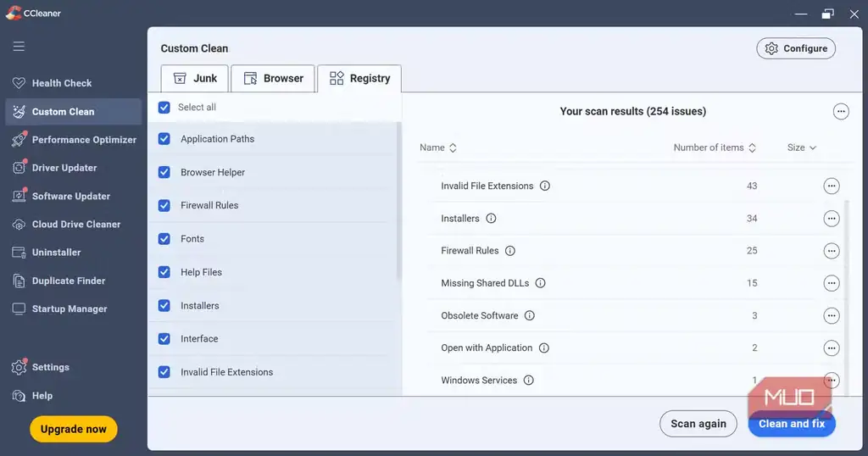Click the Health Check heart icon
The image size is (868, 456).
pyautogui.click(x=19, y=83)
